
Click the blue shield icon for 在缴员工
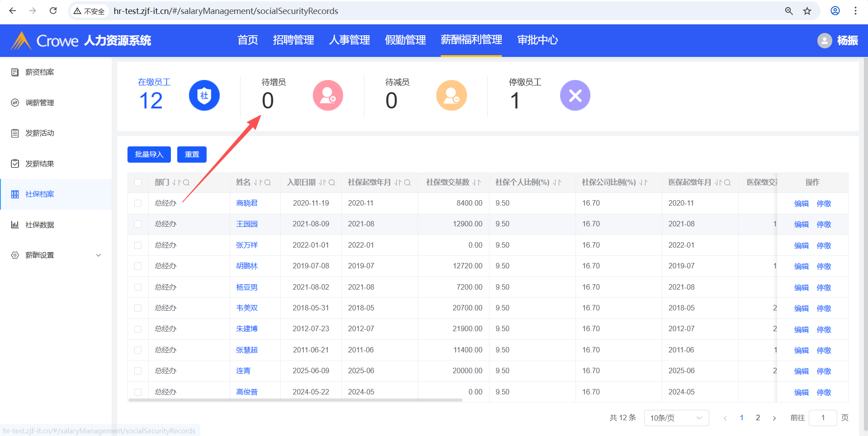tap(204, 95)
